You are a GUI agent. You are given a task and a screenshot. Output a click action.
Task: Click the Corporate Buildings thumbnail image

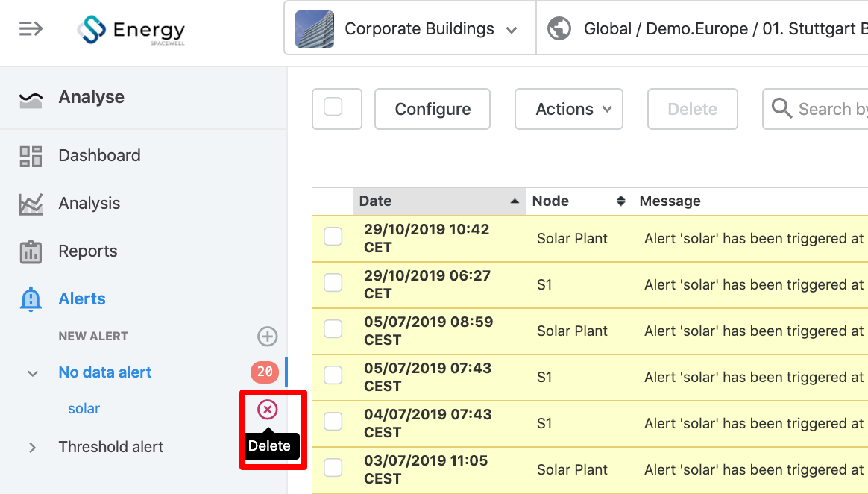[x=315, y=29]
